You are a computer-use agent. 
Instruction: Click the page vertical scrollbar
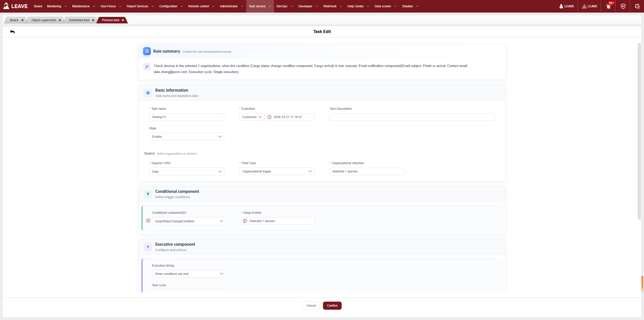pos(639,131)
